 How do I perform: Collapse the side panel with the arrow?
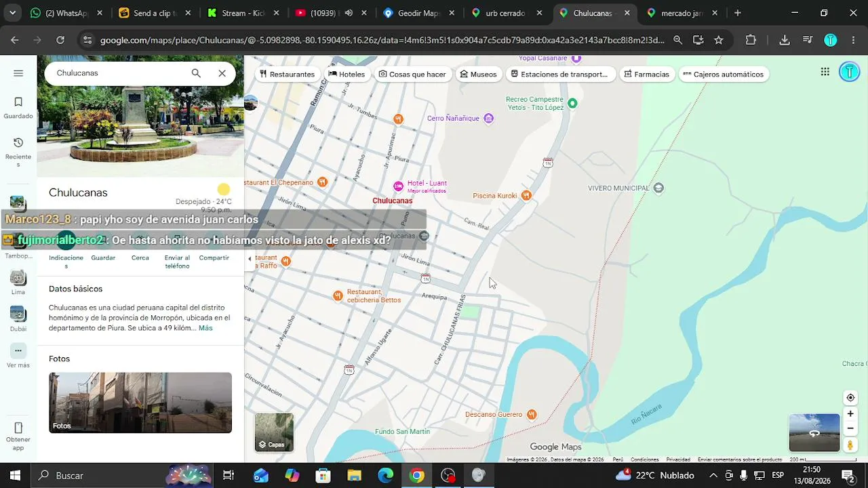click(250, 259)
